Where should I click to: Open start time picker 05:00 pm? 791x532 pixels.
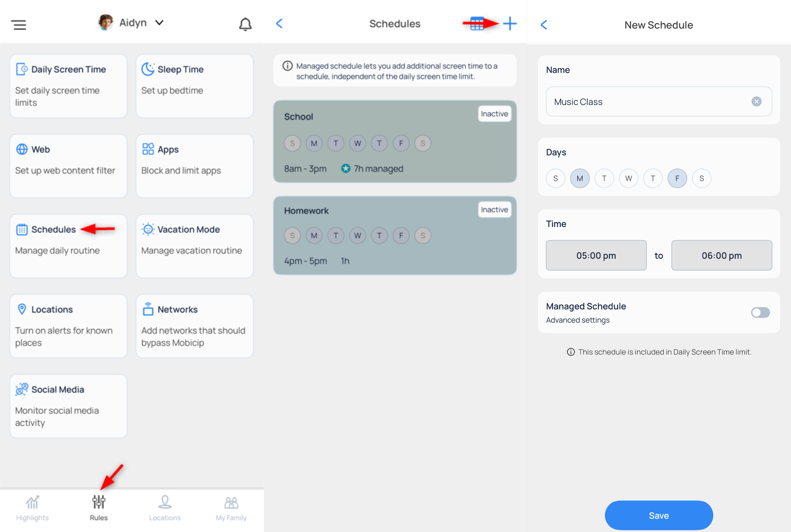596,255
